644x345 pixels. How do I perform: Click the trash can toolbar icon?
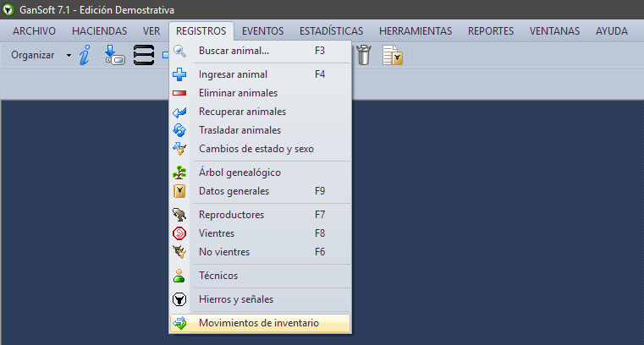click(364, 55)
